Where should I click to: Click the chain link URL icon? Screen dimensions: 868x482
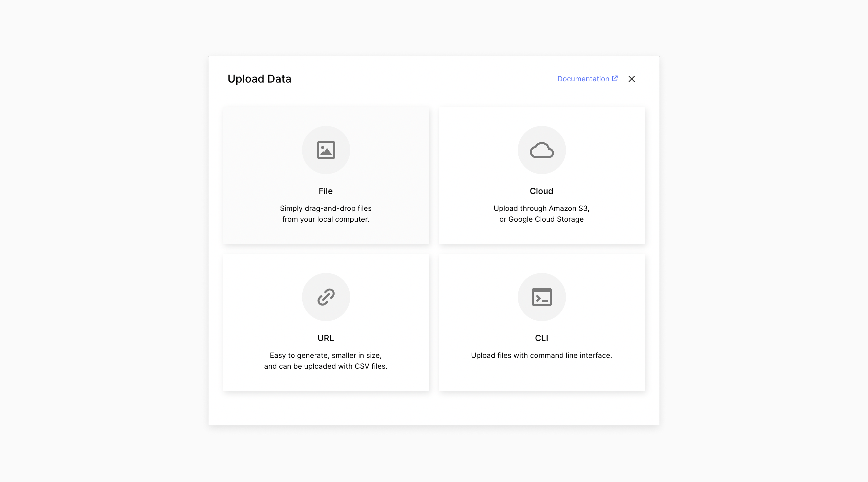pyautogui.click(x=326, y=297)
